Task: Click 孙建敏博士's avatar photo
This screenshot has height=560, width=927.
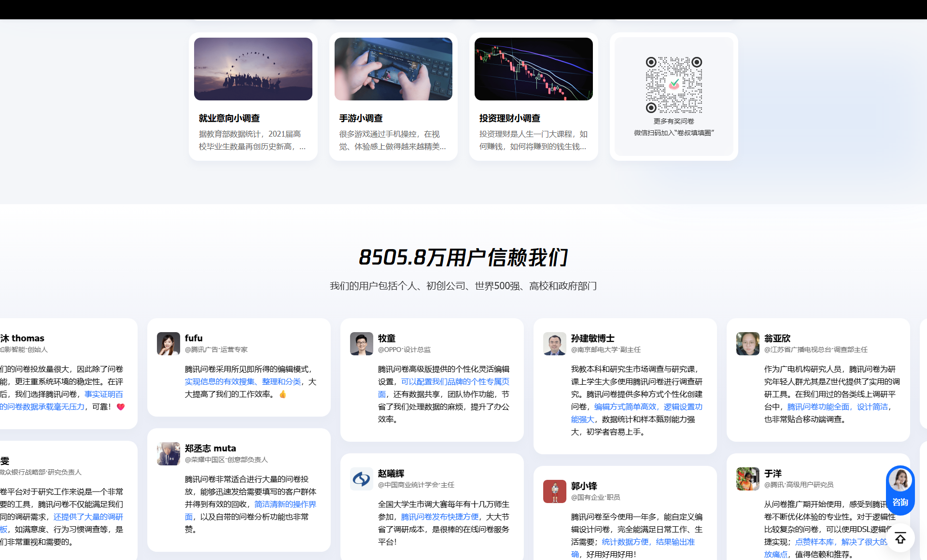Action: click(555, 344)
